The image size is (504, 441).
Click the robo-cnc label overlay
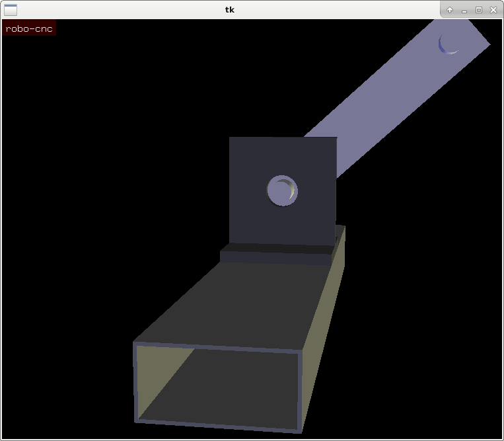[x=29, y=28]
